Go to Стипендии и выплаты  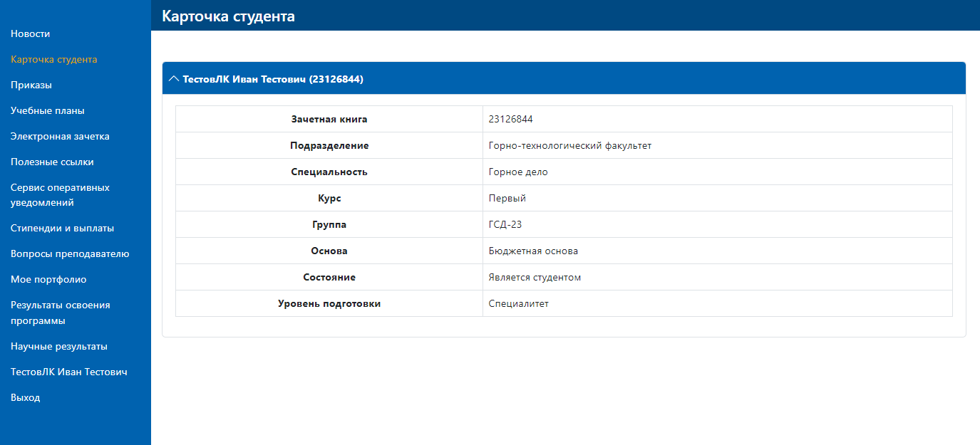coord(62,228)
